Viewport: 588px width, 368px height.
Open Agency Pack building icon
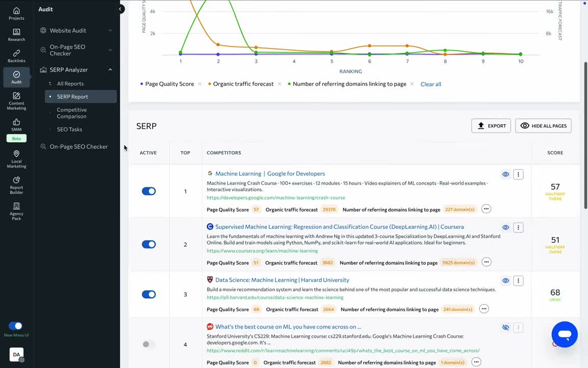16,212
